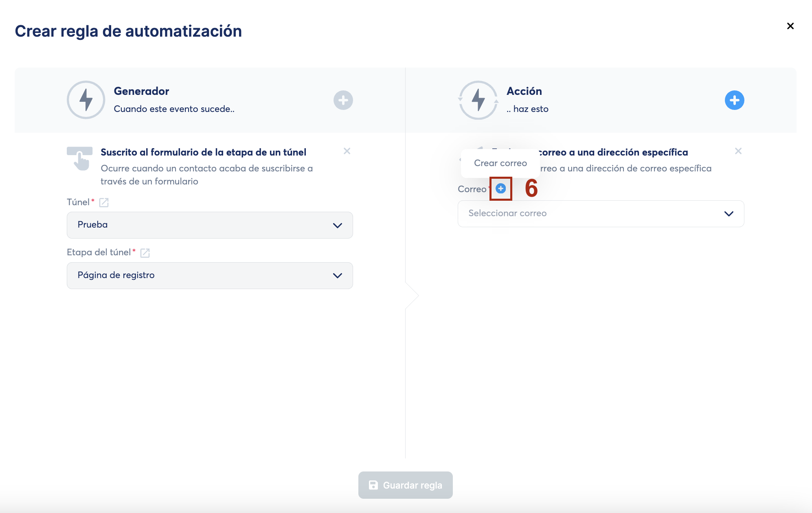This screenshot has width=812, height=513.
Task: Click the blue plus button beside Acción
Action: point(734,100)
